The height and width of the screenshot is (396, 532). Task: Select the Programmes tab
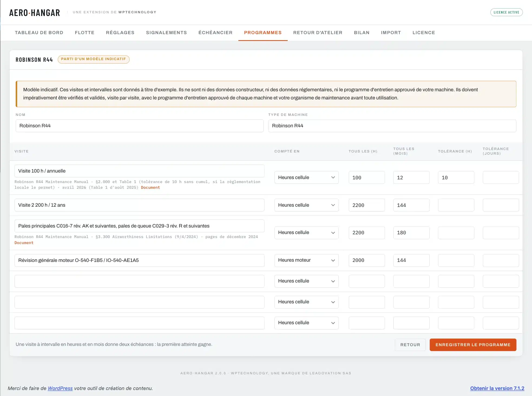pyautogui.click(x=263, y=33)
